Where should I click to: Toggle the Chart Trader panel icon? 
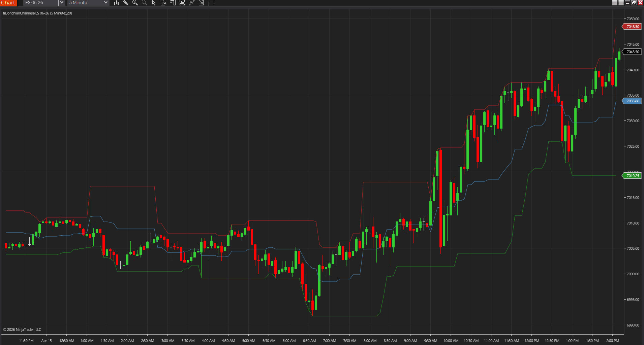click(173, 3)
